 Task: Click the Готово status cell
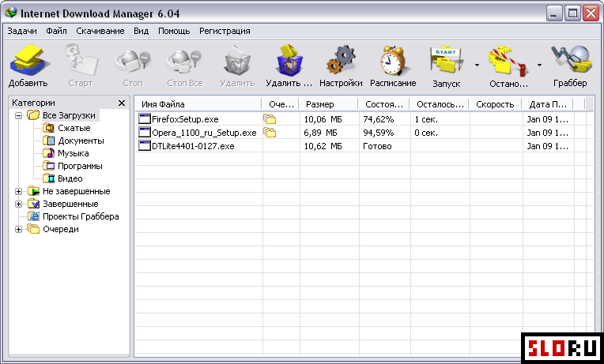tap(377, 146)
